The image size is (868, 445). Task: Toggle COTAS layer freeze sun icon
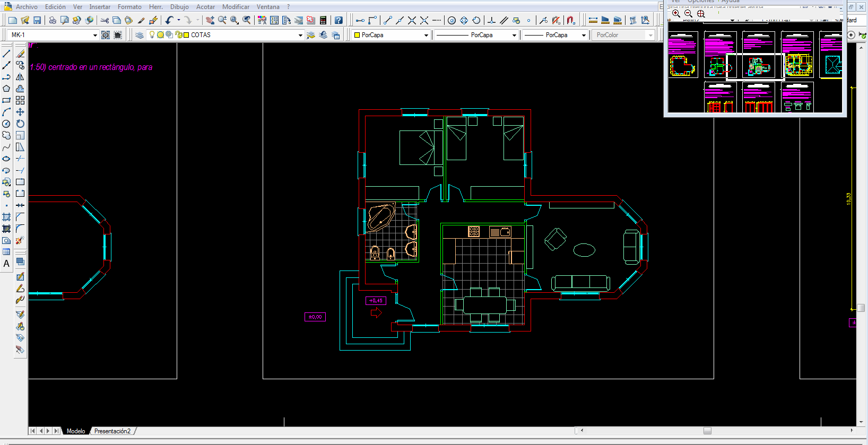160,34
